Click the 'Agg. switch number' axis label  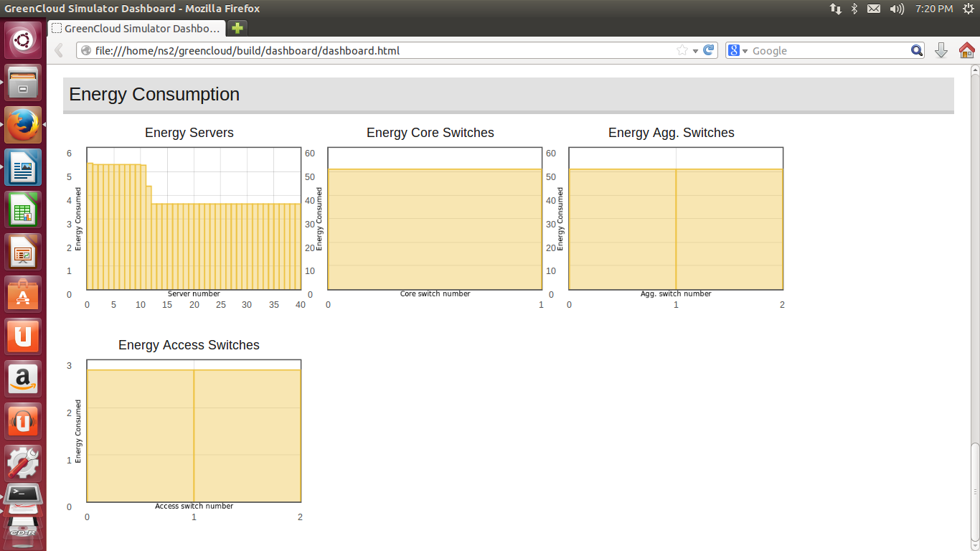(676, 293)
